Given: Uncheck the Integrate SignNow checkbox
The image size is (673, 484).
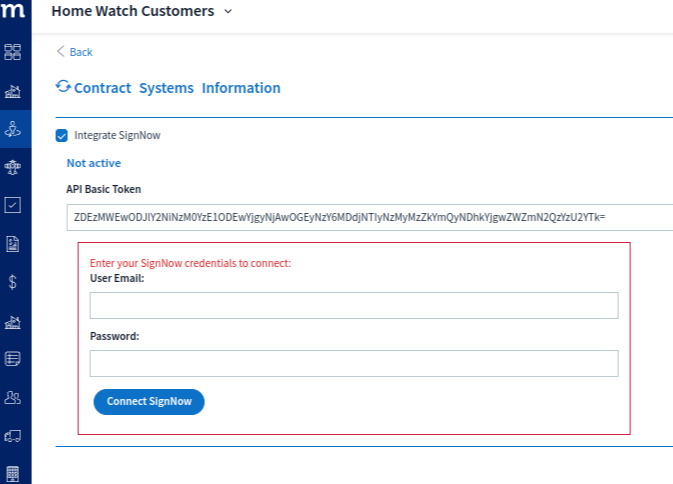Looking at the screenshot, I should point(61,136).
